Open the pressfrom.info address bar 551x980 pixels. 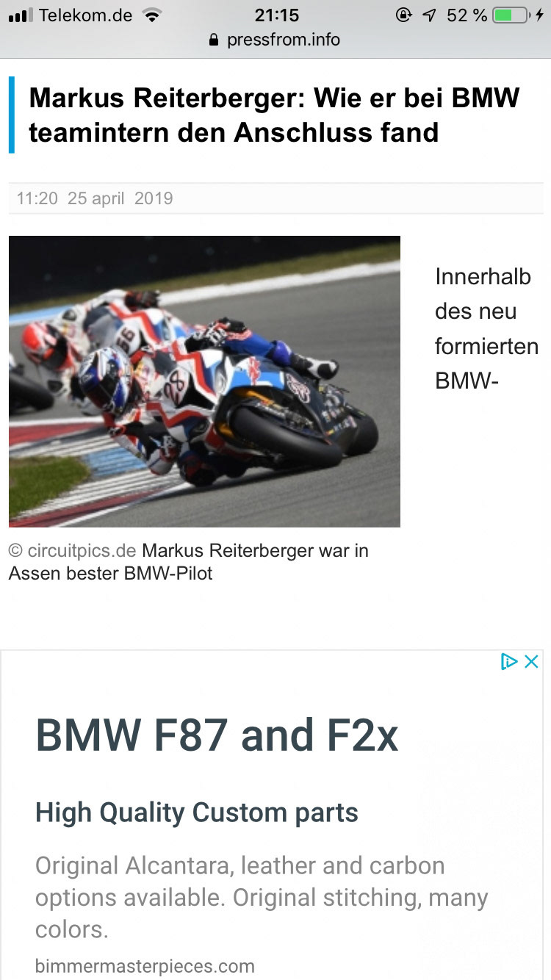tap(275, 40)
